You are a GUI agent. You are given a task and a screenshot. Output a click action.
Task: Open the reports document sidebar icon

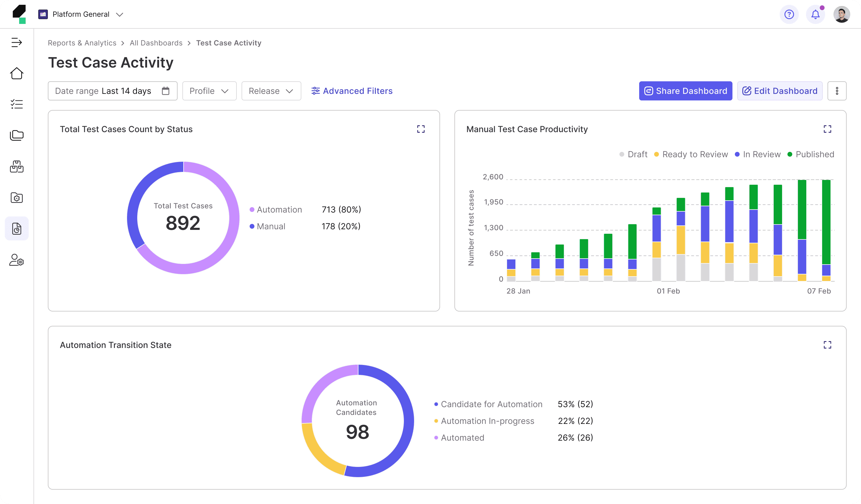coord(16,228)
